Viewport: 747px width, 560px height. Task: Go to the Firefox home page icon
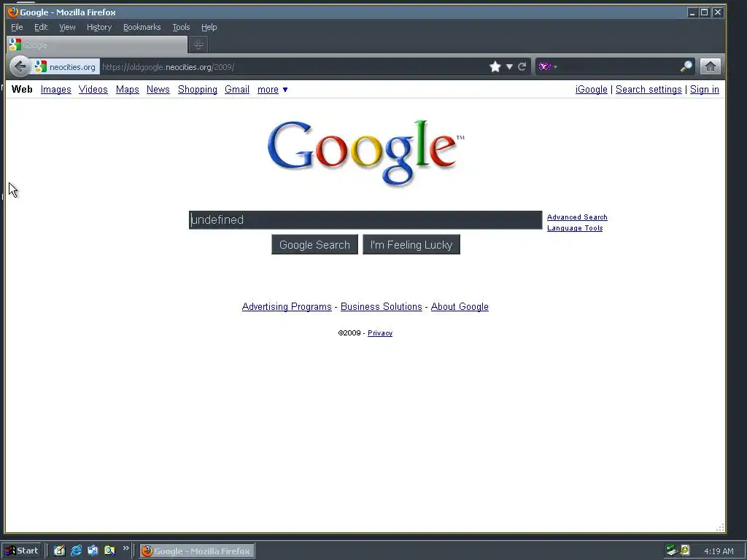710,66
